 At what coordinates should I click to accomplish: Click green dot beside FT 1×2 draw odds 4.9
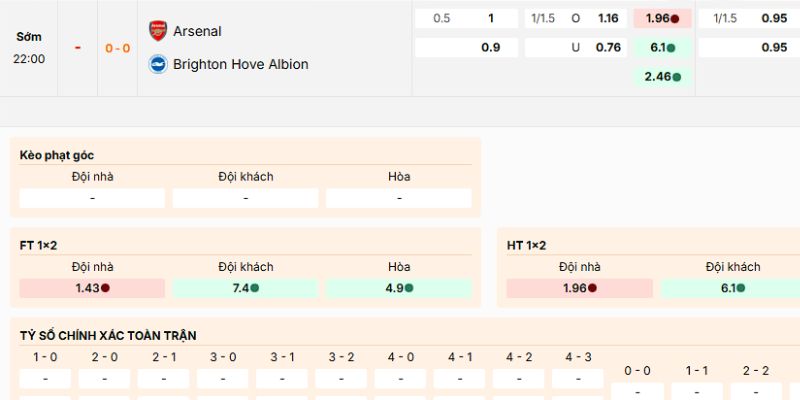coord(409,288)
